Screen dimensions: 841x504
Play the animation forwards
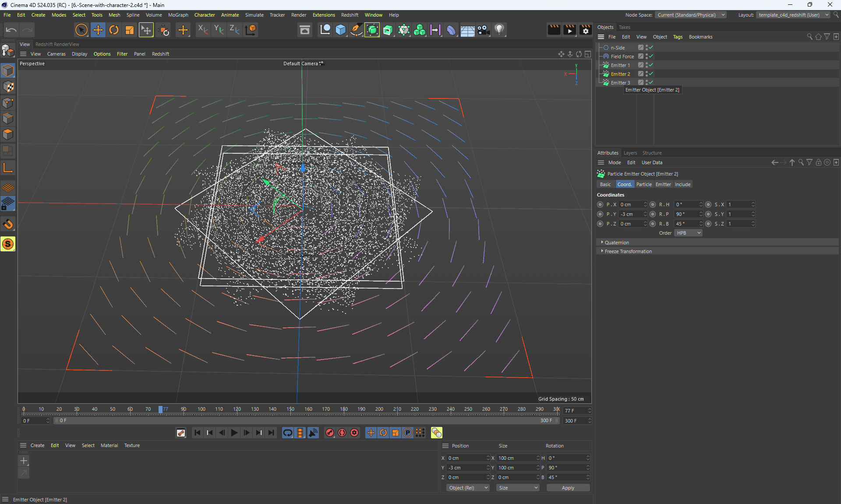pos(234,433)
